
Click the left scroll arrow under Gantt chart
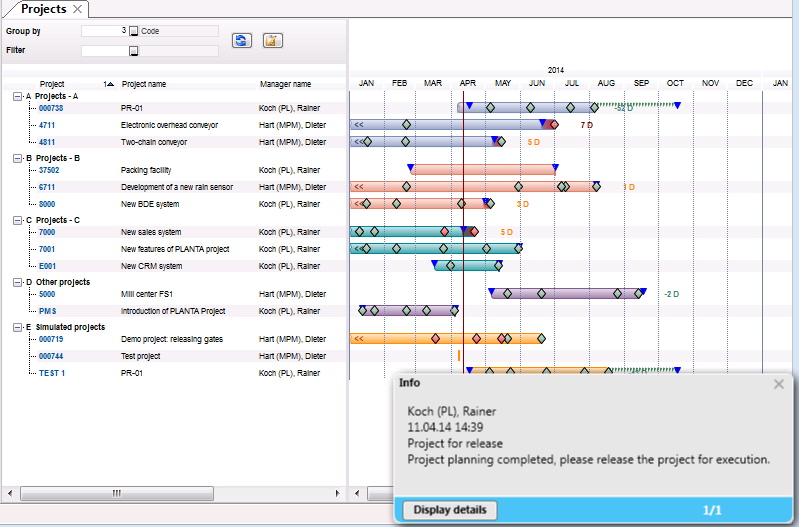click(357, 493)
